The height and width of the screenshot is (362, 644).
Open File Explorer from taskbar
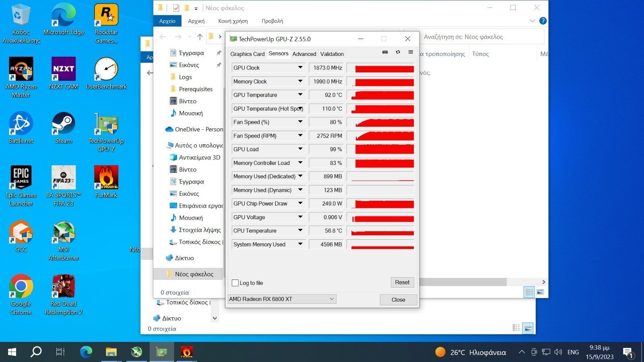pyautogui.click(x=111, y=352)
